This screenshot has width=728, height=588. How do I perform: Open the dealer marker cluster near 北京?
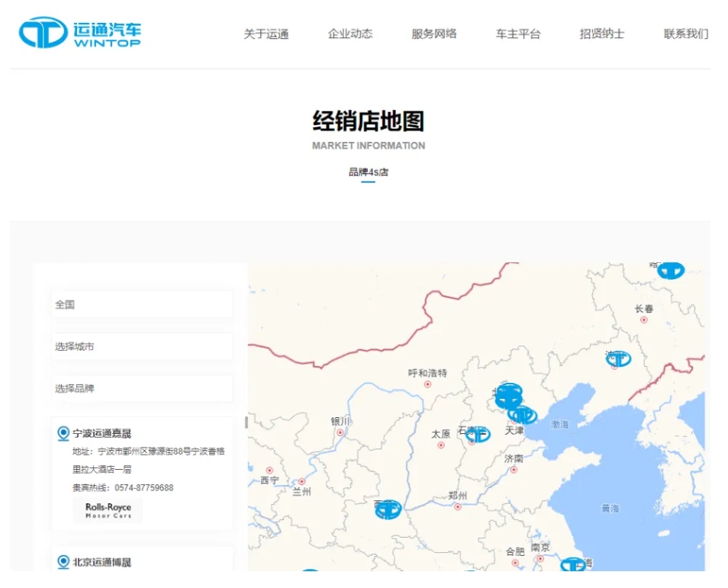(510, 394)
